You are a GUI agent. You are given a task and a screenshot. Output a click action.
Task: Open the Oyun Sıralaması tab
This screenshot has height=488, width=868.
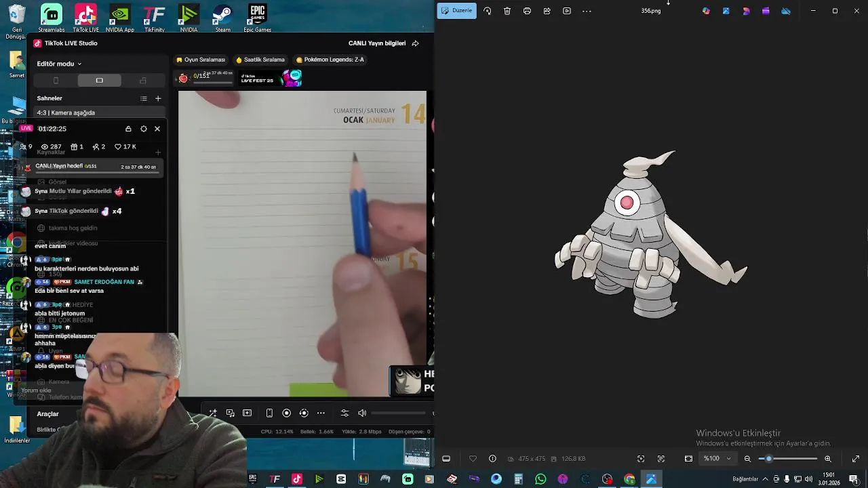tap(201, 60)
